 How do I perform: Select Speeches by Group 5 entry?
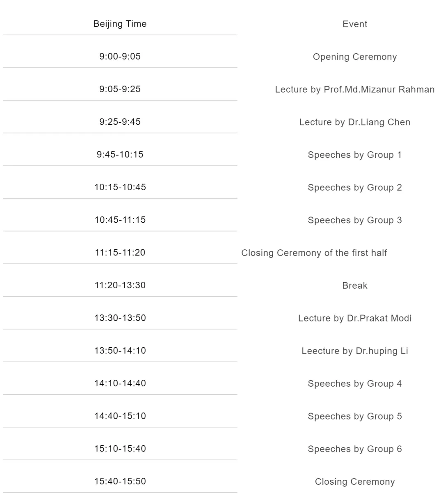click(355, 416)
